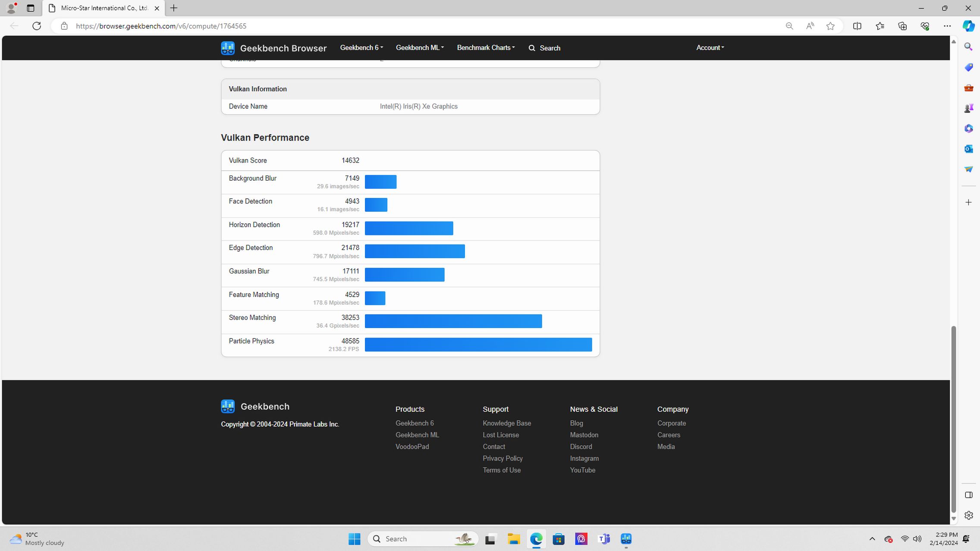Click the page vertical scrollbar thumb
Image resolution: width=980 pixels, height=551 pixels.
[954, 419]
